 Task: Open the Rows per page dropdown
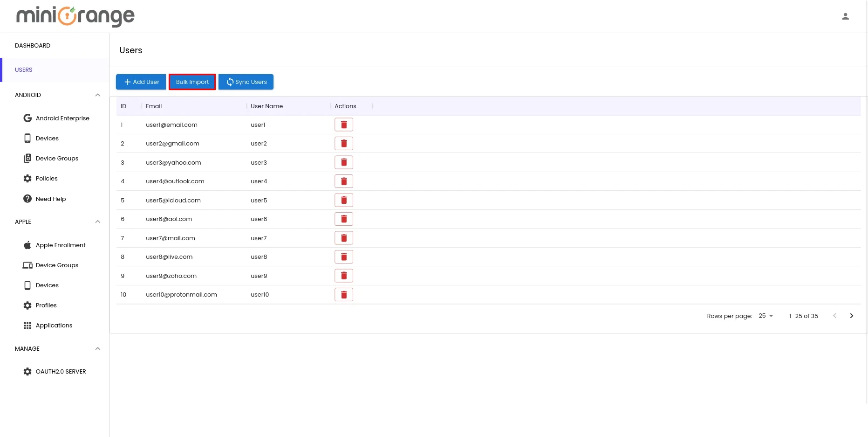point(765,316)
